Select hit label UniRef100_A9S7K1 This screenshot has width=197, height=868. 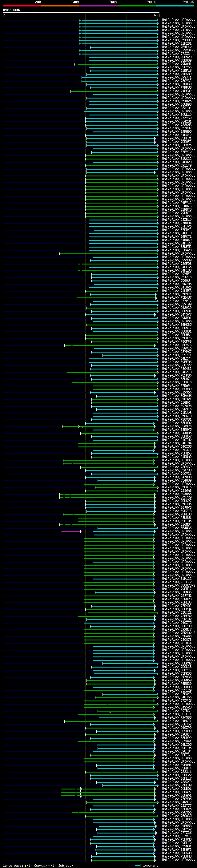tap(177, 355)
